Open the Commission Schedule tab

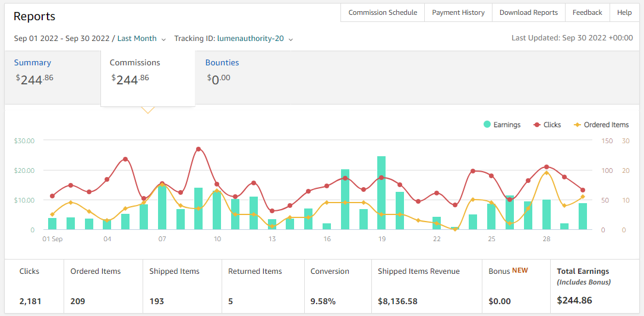pos(383,12)
